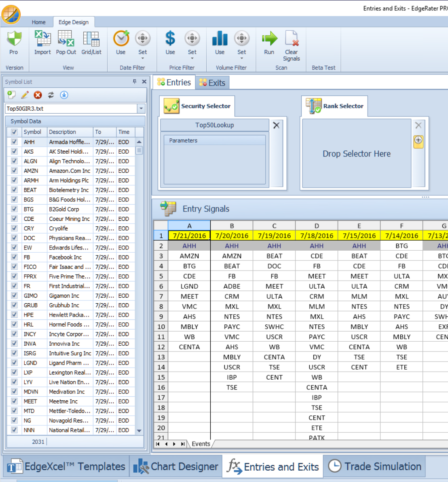Click the yellow rank selector target icon

[418, 142]
